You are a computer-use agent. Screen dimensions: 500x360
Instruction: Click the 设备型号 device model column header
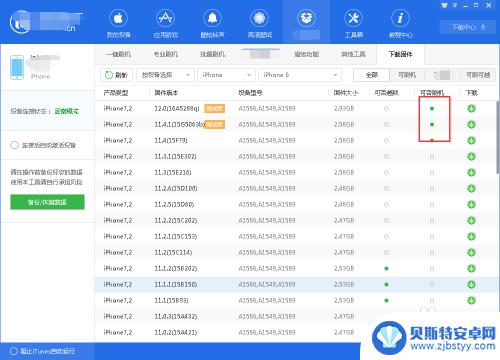250,93
